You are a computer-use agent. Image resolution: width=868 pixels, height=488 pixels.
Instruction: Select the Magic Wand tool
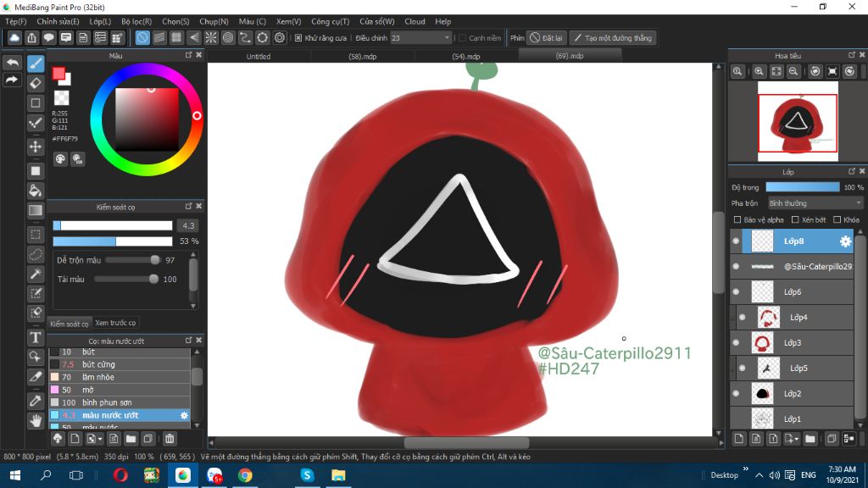coord(36,274)
